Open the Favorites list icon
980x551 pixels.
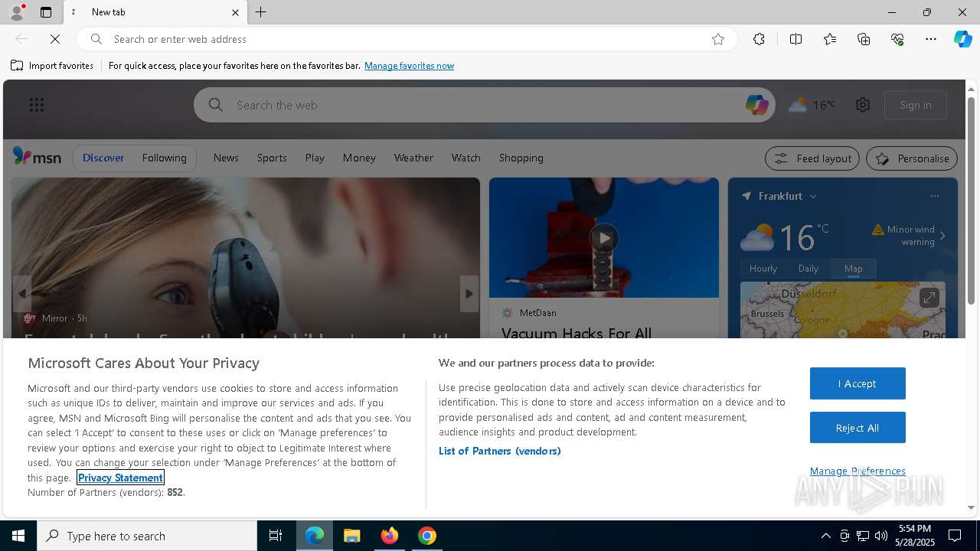(x=830, y=39)
